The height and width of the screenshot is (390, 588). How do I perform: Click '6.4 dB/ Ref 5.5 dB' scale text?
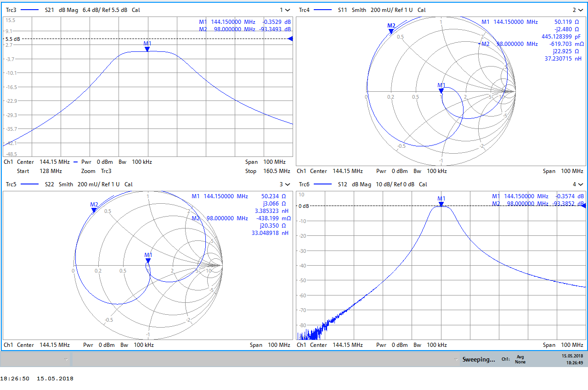coord(105,10)
